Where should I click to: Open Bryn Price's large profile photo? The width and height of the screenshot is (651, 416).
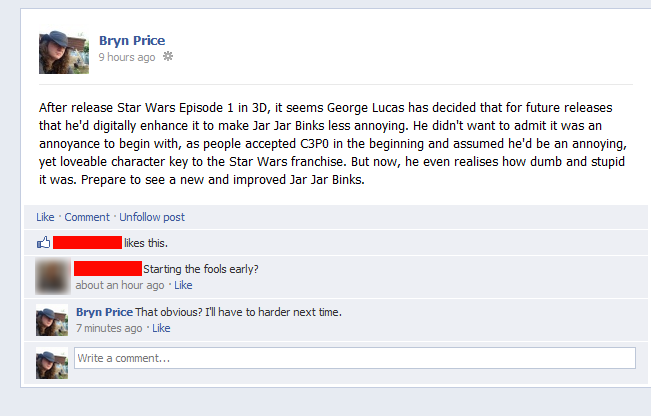click(x=64, y=52)
